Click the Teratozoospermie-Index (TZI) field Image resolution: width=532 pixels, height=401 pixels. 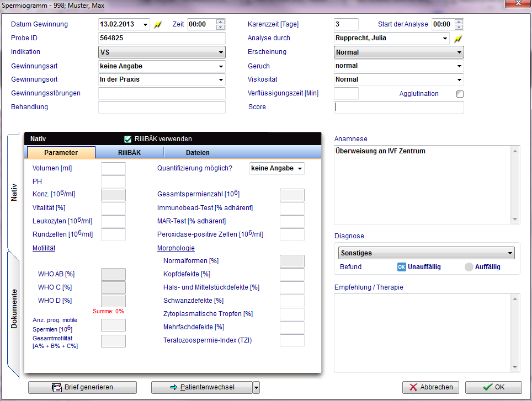click(x=292, y=340)
